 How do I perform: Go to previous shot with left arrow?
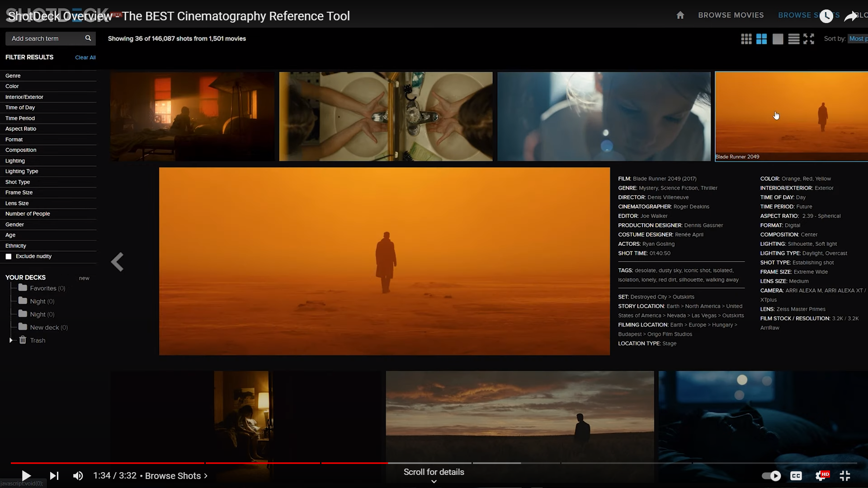coord(117,262)
